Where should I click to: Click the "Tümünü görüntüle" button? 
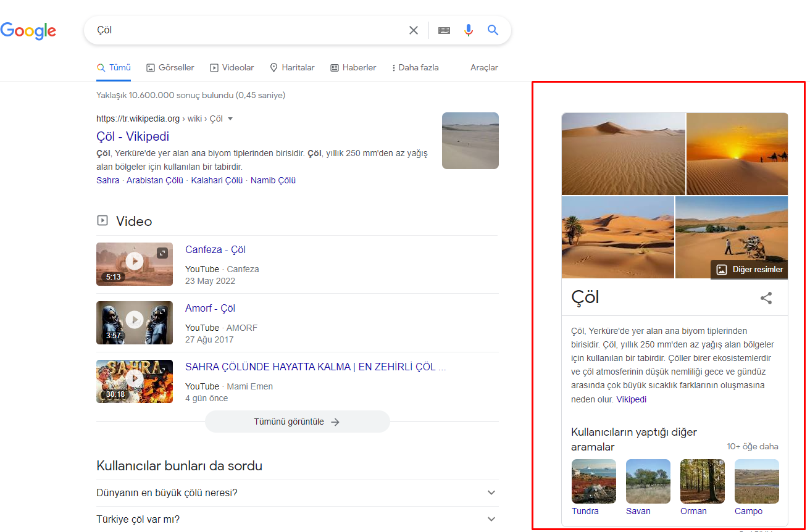coord(297,422)
